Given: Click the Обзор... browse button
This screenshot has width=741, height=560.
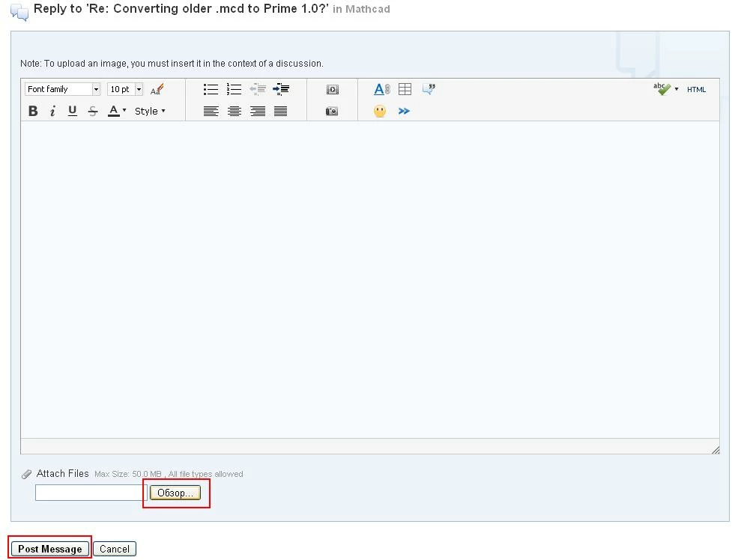Looking at the screenshot, I should pos(175,493).
